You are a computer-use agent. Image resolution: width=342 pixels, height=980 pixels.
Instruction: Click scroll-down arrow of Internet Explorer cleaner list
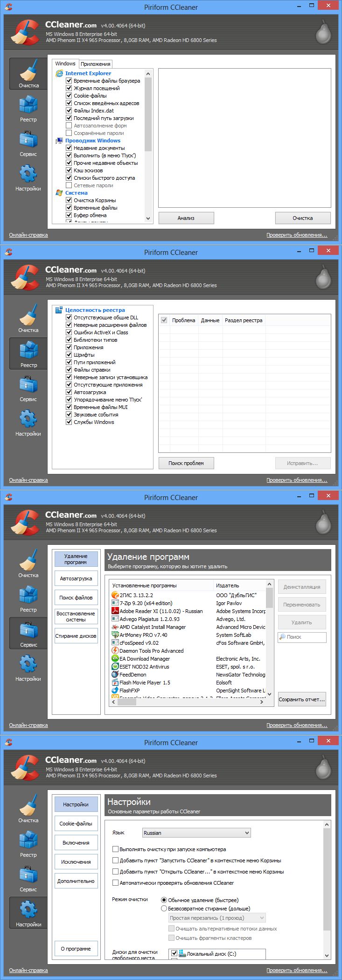[x=148, y=218]
